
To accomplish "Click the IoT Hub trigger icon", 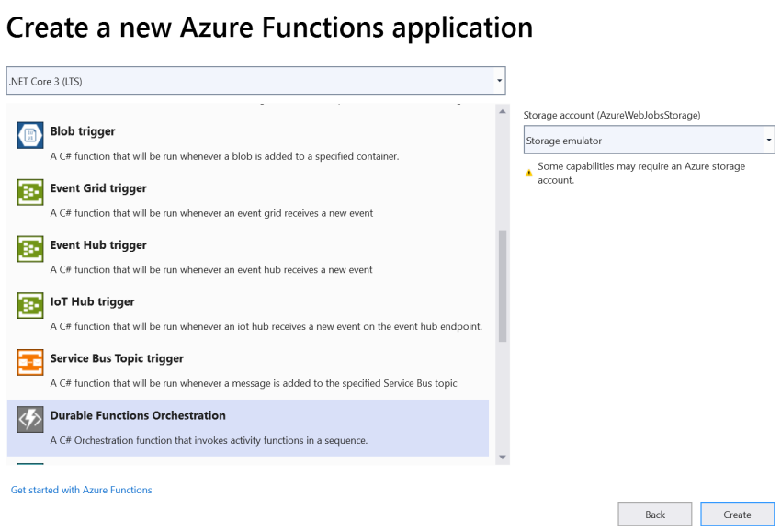I will [28, 307].
